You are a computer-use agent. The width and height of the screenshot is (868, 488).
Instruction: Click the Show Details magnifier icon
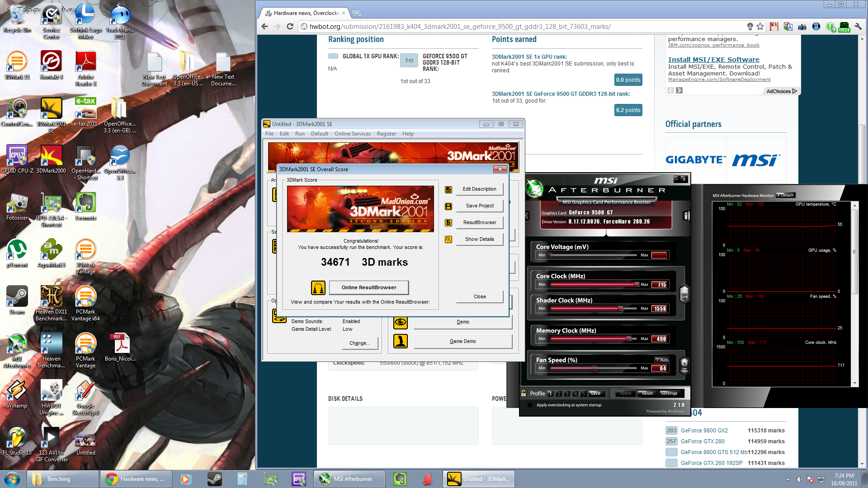pyautogui.click(x=448, y=239)
